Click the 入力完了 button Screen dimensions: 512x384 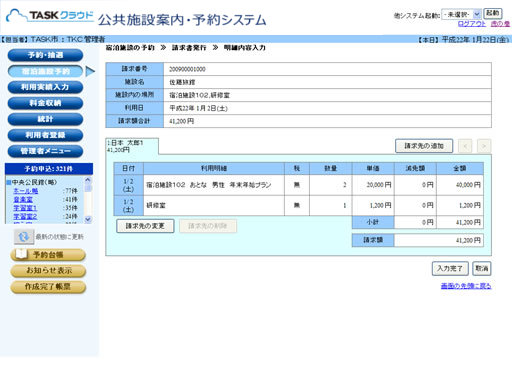pyautogui.click(x=450, y=268)
